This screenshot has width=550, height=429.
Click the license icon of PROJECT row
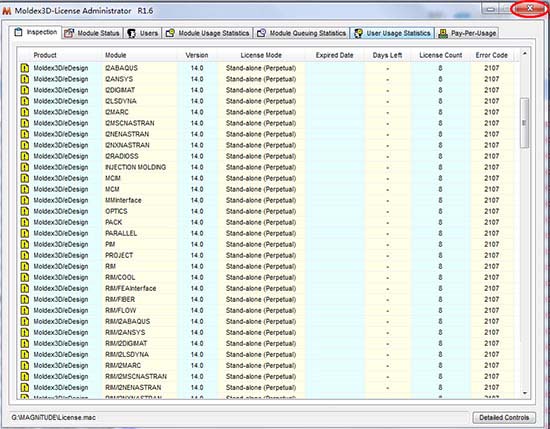pyautogui.click(x=25, y=255)
